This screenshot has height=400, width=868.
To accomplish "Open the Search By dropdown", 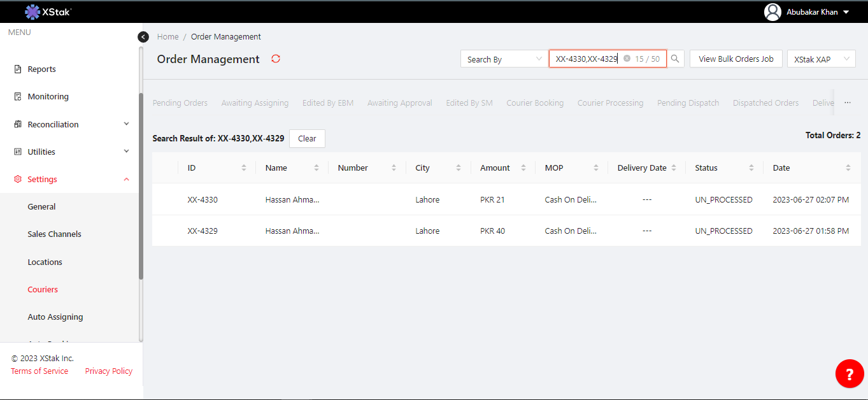I will tap(504, 59).
